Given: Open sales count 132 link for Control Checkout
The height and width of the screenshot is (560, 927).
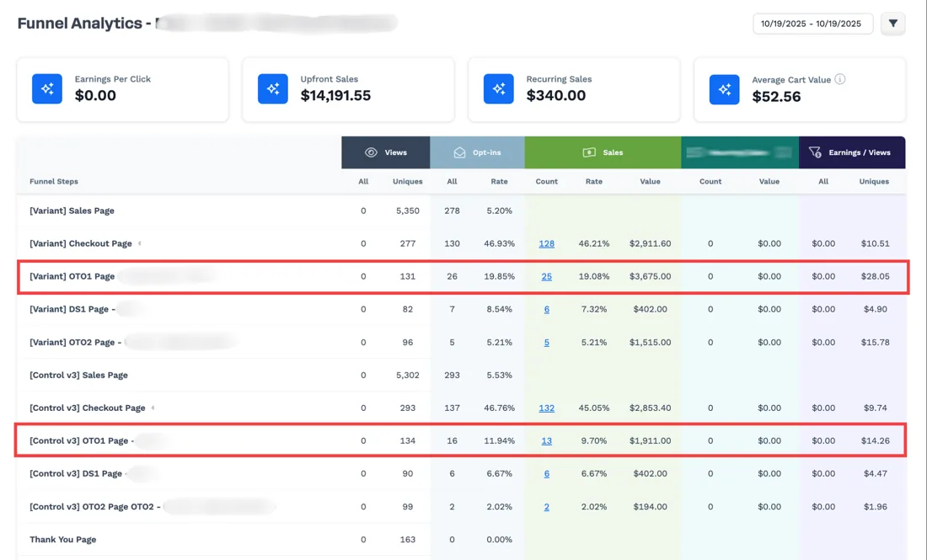Looking at the screenshot, I should point(546,408).
